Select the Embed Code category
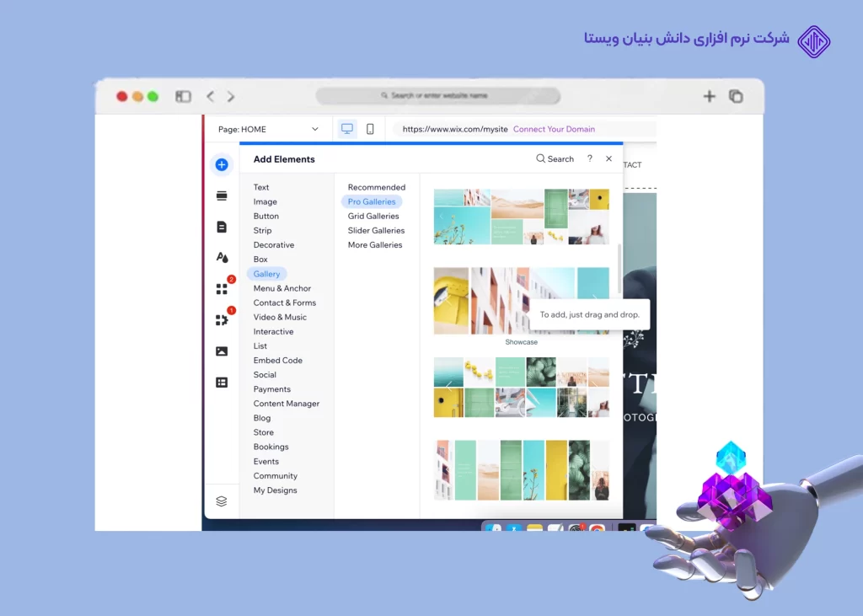This screenshot has width=863, height=616. [277, 360]
